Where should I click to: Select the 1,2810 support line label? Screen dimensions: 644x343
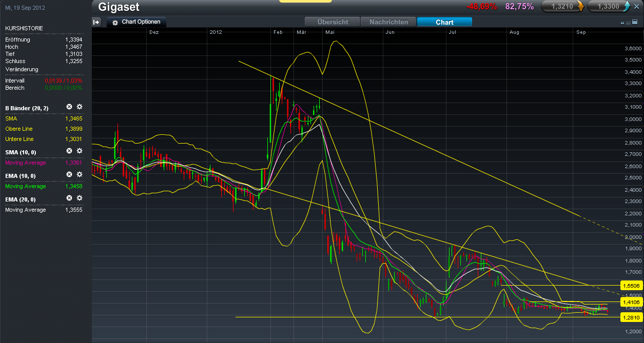(x=631, y=317)
